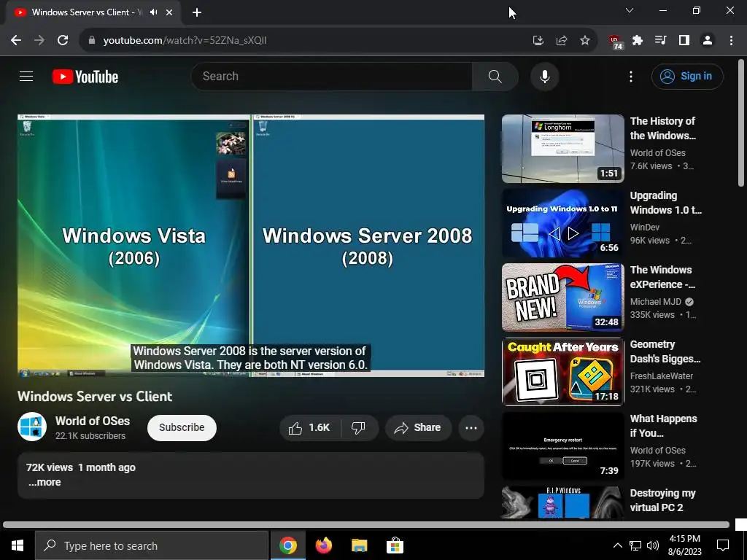This screenshot has height=560, width=747.
Task: Open Upgrading Windows 1.0 title link
Action: [x=665, y=203]
